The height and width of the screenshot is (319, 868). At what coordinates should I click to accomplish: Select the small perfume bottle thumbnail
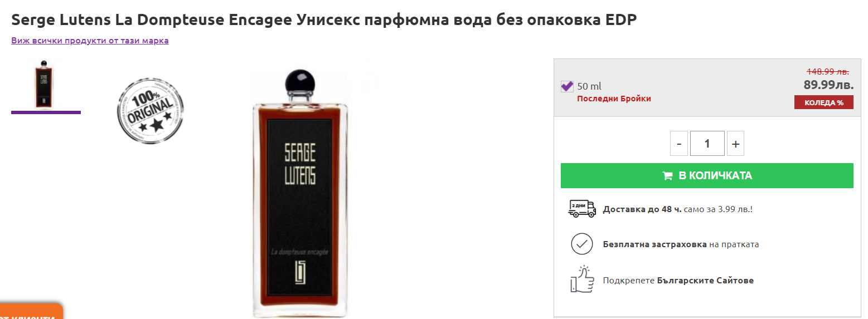46,84
